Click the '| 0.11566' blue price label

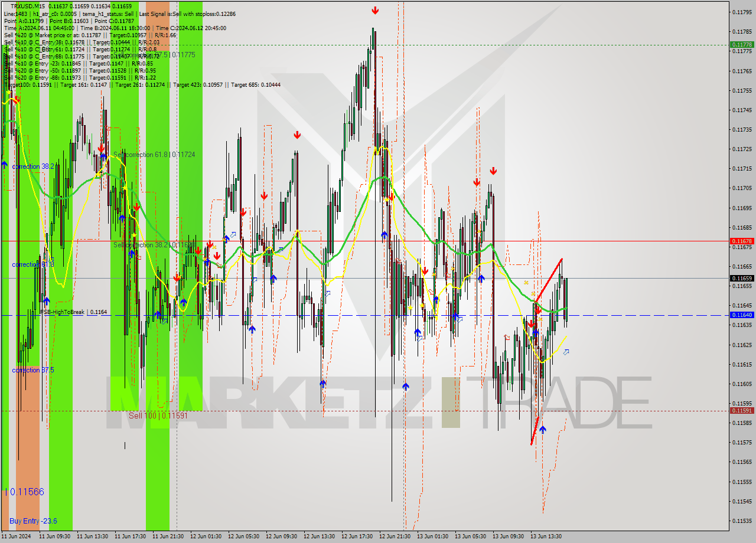pyautogui.click(x=24, y=492)
